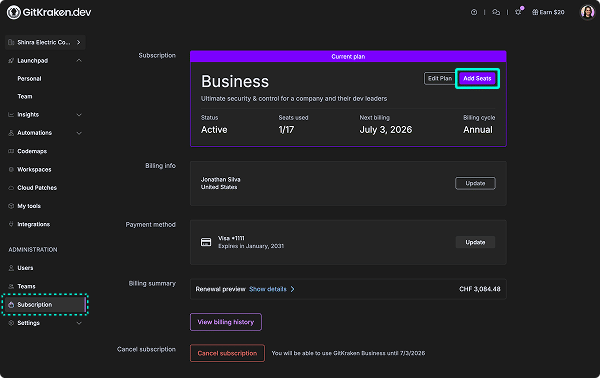Viewport: 600px width, 378px height.
Task: Click the Business plan title
Action: tap(235, 81)
